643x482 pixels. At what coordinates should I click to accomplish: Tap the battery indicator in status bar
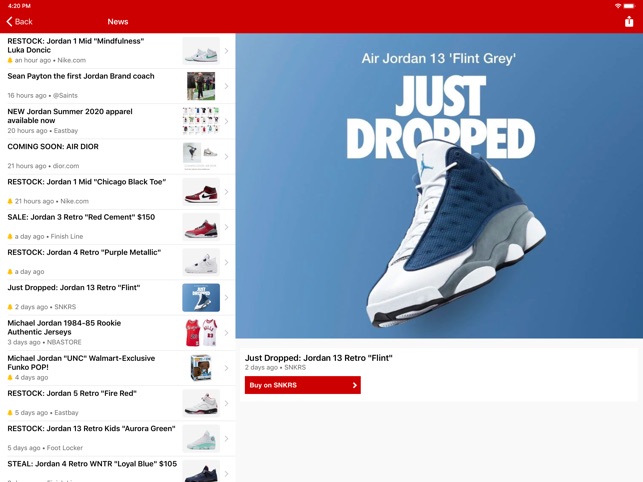[629, 6]
